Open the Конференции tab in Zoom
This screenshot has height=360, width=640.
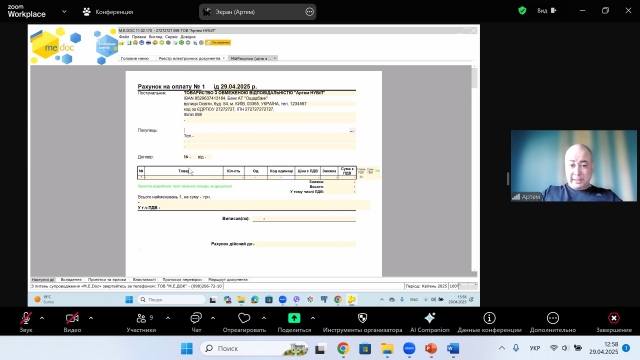coord(108,12)
